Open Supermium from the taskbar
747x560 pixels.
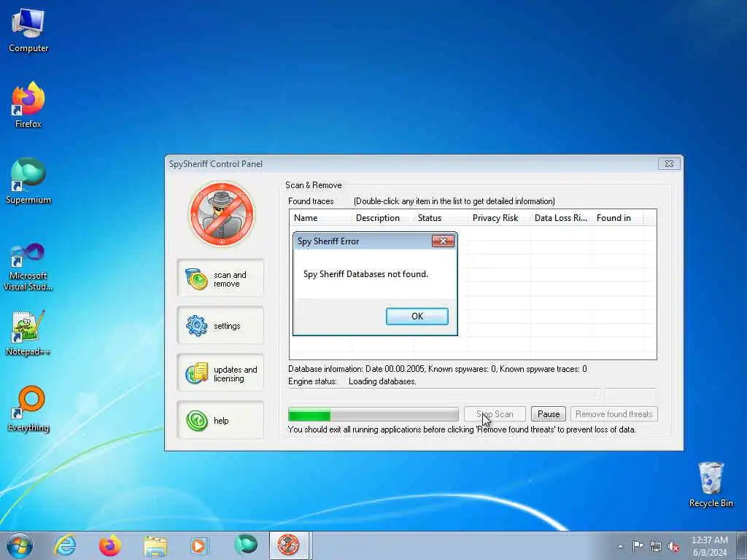click(245, 545)
